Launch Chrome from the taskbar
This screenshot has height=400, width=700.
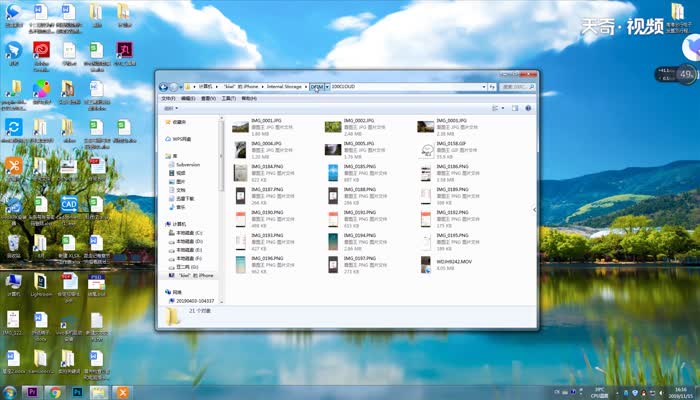[x=55, y=392]
